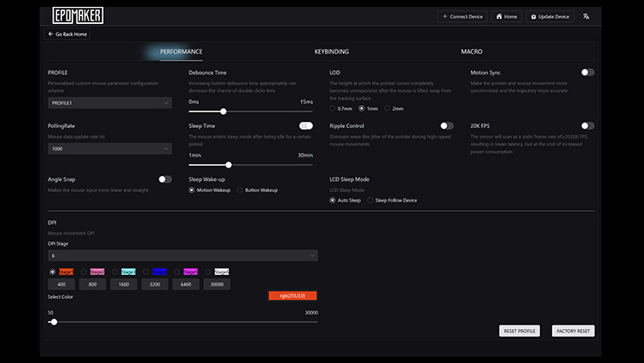Switch to the PERFORMANCE tab
The height and width of the screenshot is (363, 644).
click(181, 52)
